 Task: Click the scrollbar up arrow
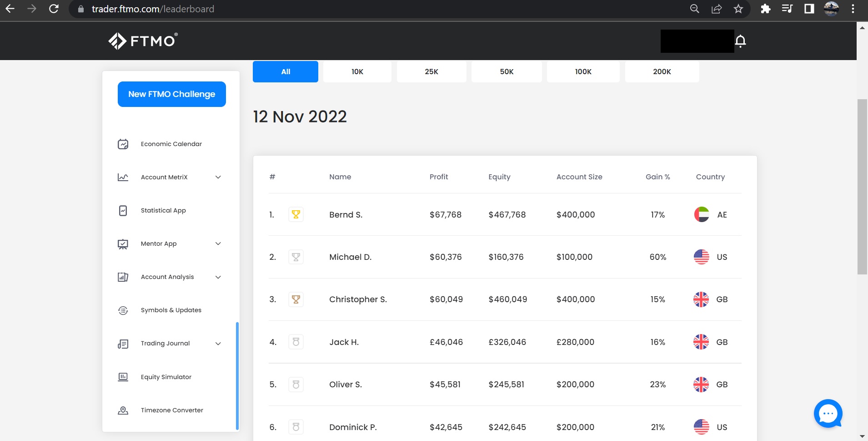(862, 28)
